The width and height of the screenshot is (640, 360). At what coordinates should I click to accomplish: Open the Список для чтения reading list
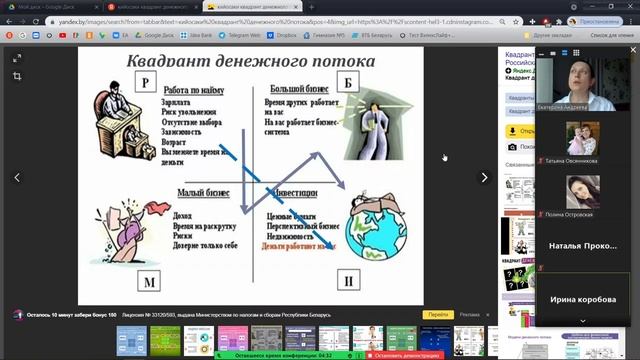point(611,36)
